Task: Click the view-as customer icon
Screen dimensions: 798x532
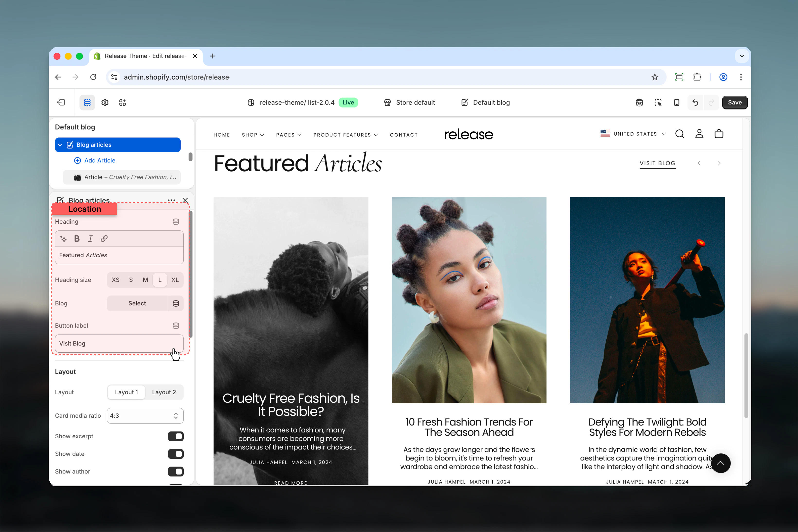Action: click(x=639, y=102)
